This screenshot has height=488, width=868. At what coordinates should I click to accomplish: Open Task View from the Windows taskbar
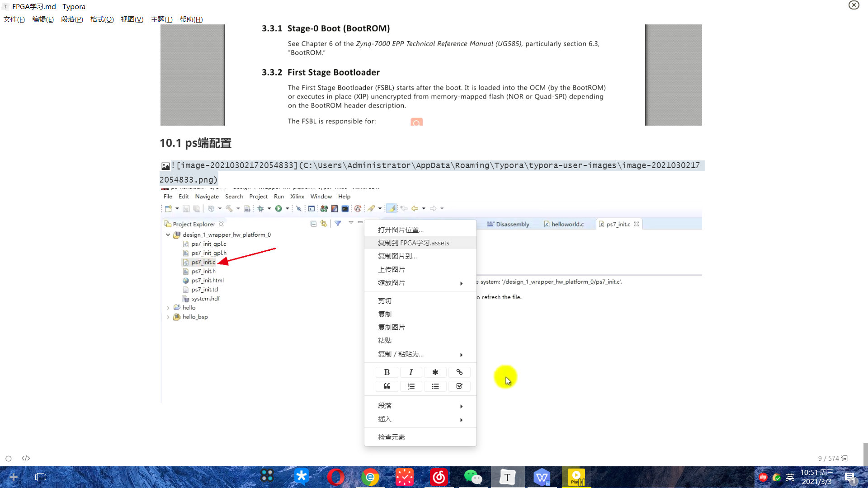(x=41, y=477)
